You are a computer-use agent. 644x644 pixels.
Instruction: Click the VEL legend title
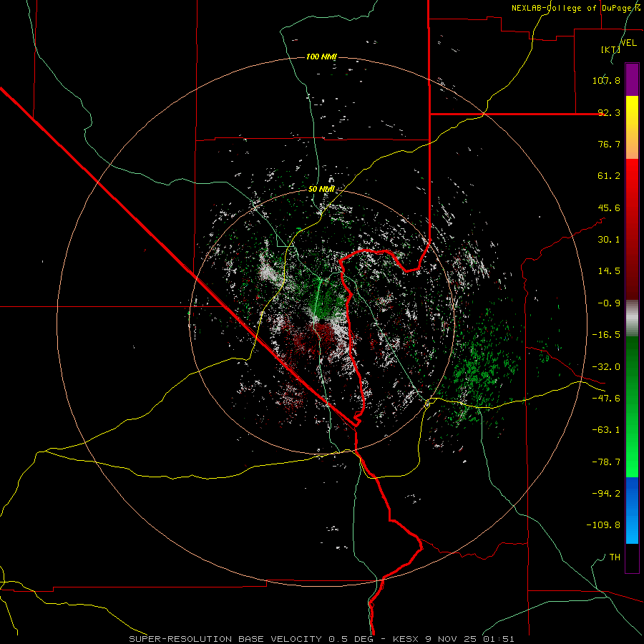click(x=628, y=43)
